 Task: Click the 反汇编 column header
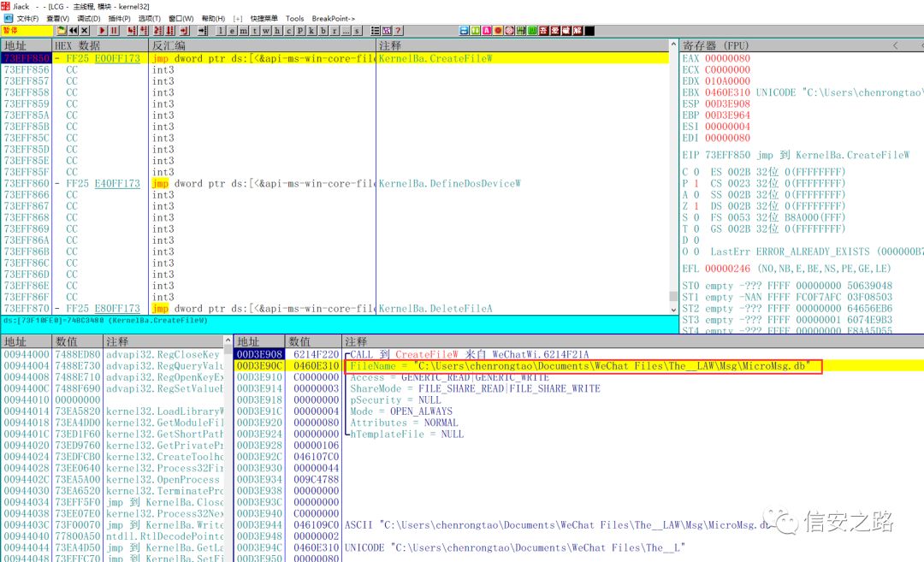point(169,45)
